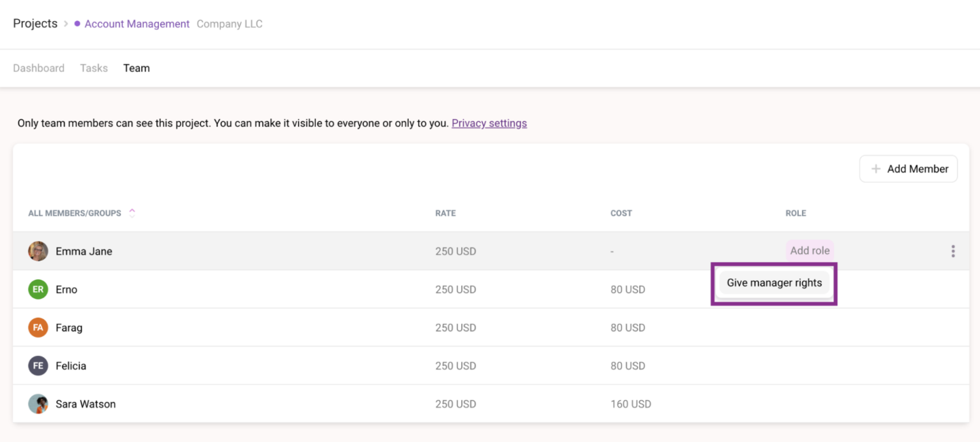The image size is (980, 442).
Task: Click the breadcrumb arrow after Projects
Action: click(66, 24)
